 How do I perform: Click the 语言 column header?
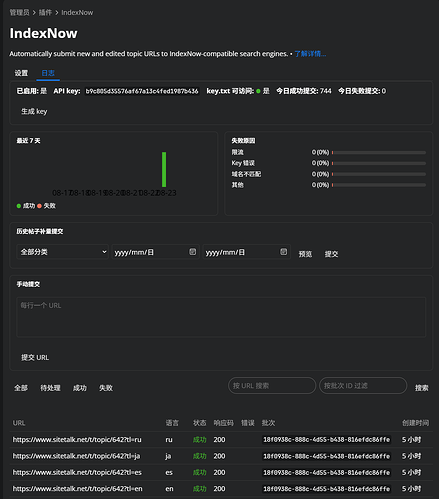172,423
